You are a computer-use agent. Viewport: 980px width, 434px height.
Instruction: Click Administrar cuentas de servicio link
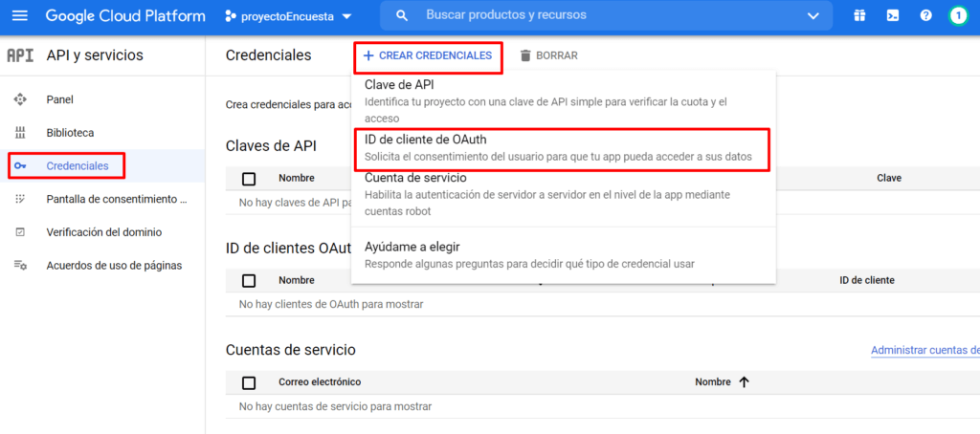[925, 350]
